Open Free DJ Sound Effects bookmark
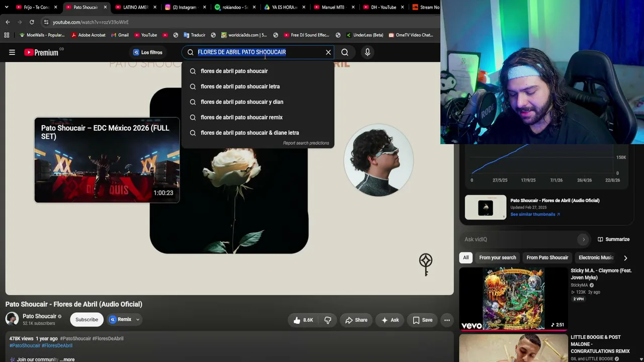 tap(306, 35)
